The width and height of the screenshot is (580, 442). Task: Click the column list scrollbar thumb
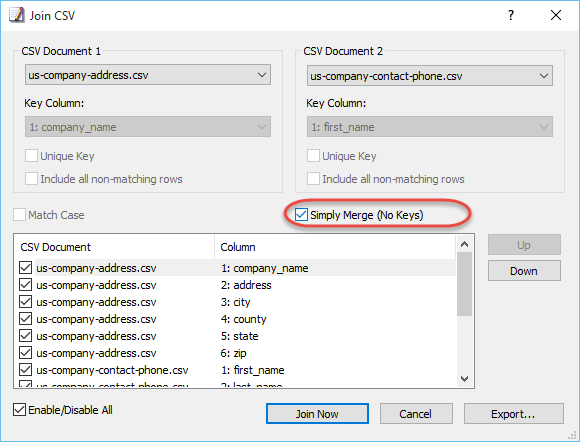[x=465, y=284]
